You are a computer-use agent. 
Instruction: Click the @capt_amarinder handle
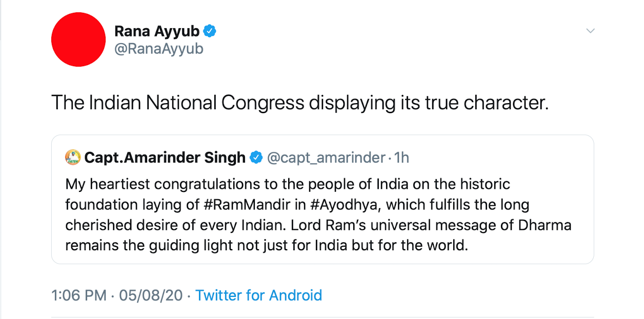tap(326, 157)
